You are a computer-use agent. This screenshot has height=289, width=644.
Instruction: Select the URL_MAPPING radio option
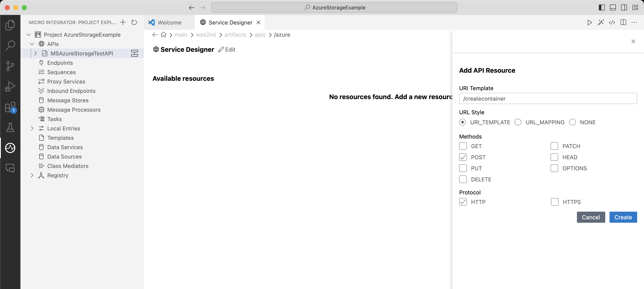[518, 122]
